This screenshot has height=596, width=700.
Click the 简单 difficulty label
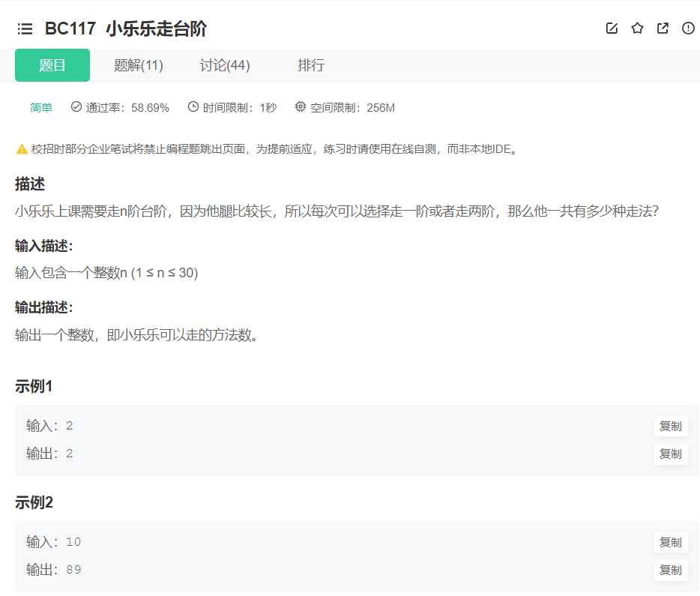tap(40, 106)
